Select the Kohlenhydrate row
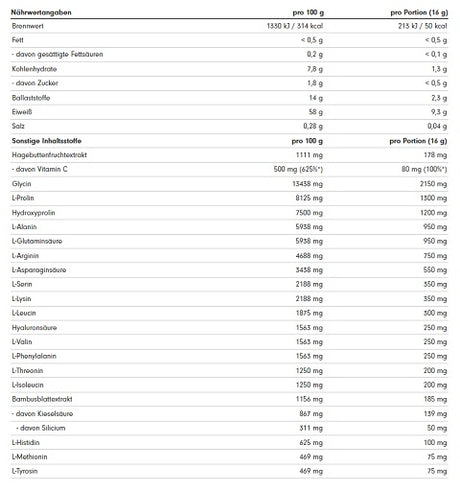Image resolution: width=460 pixels, height=491 pixels. [x=229, y=69]
